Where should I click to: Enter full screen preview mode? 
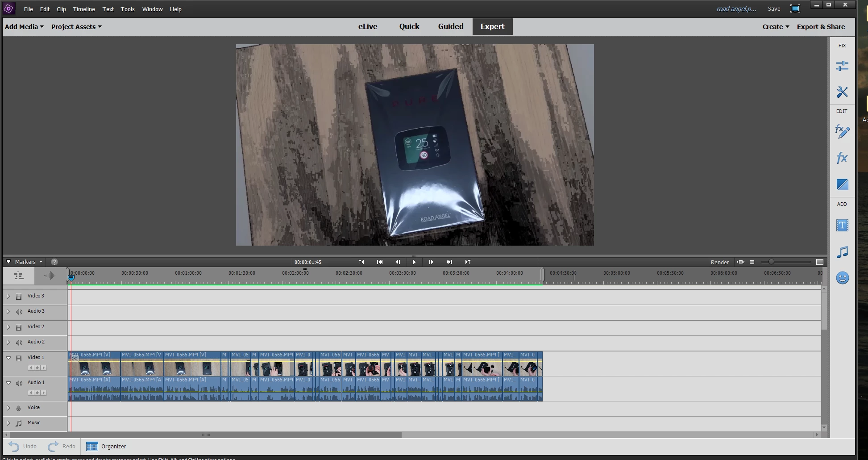pyautogui.click(x=795, y=8)
